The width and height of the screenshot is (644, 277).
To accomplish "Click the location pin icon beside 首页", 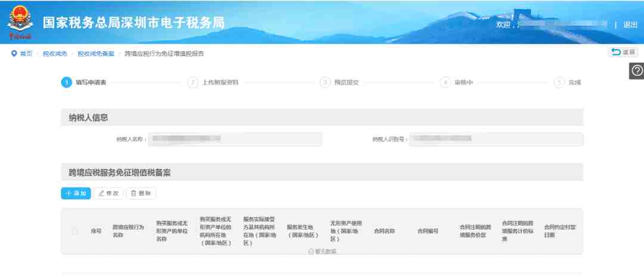I will 14,54.
